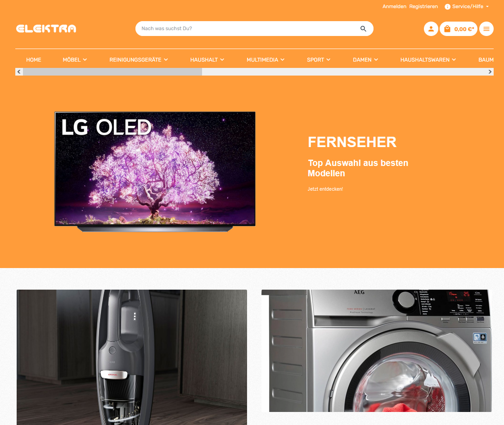Click the Service/Hilfe info icon
The image size is (504, 425).
447,7
